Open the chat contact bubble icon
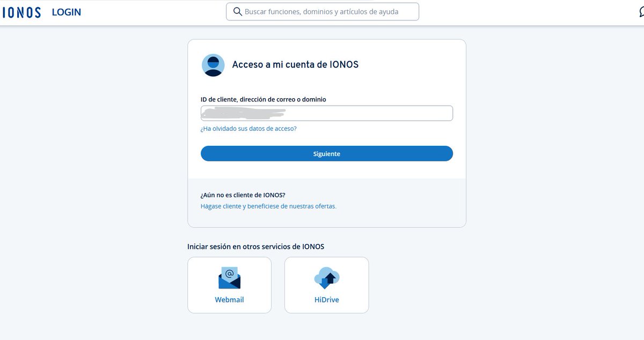644x340 pixels. [641, 11]
